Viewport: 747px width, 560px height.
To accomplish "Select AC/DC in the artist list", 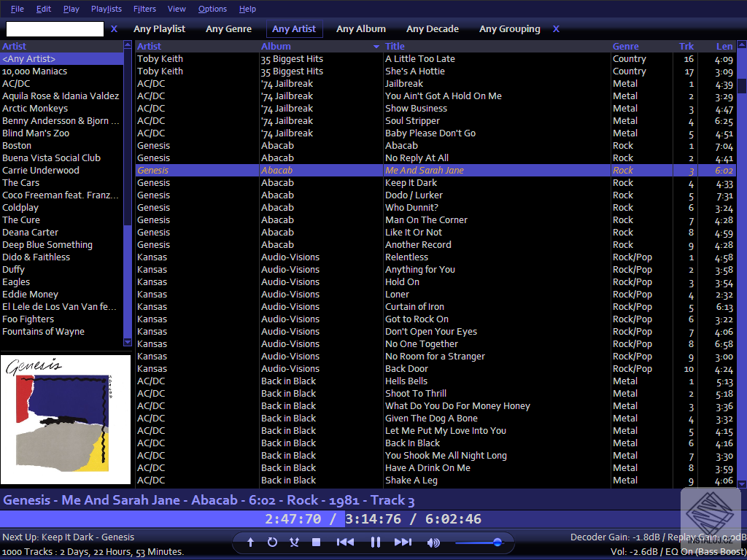I will coord(16,84).
